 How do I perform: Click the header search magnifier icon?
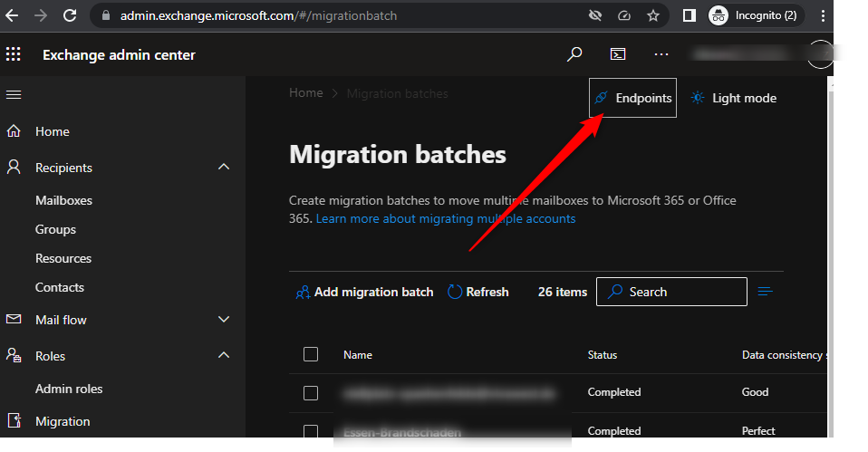coord(574,54)
